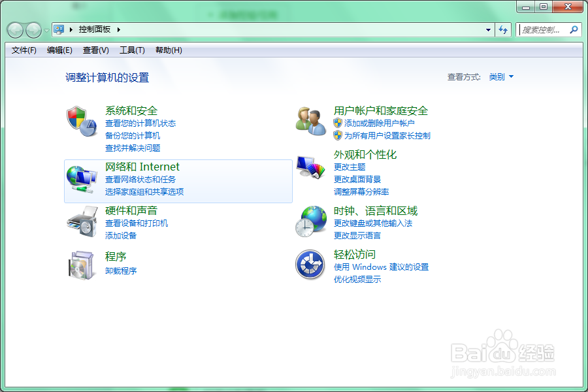
Task: Open the 文件(F) menu
Action: click(24, 50)
